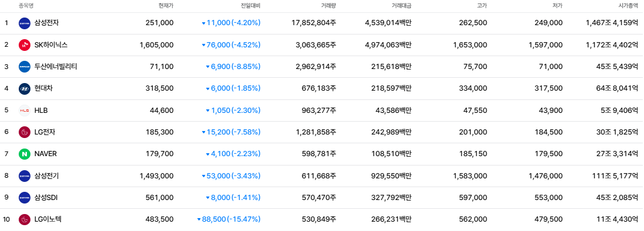The height and width of the screenshot is (231, 644).
Task: Open the HLB stock name link
Action: point(41,111)
